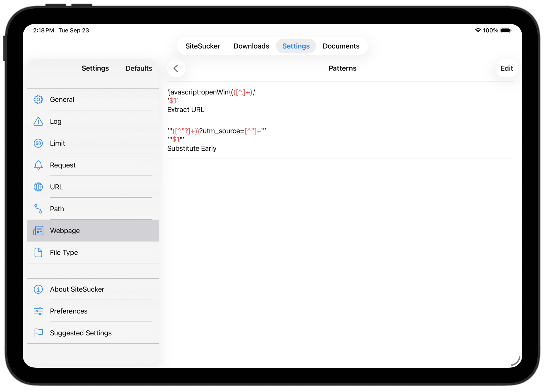Click the General gear icon
Image resolution: width=545 pixels, height=392 pixels.
coord(38,99)
